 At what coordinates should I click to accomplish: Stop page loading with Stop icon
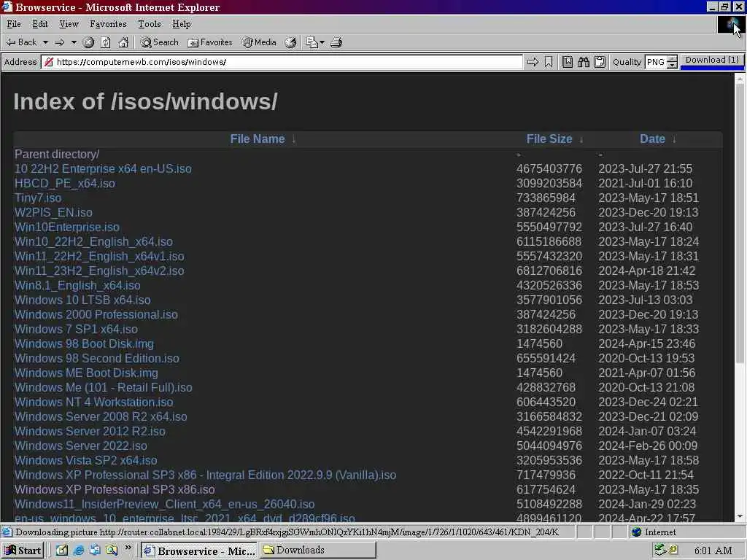pos(88,42)
